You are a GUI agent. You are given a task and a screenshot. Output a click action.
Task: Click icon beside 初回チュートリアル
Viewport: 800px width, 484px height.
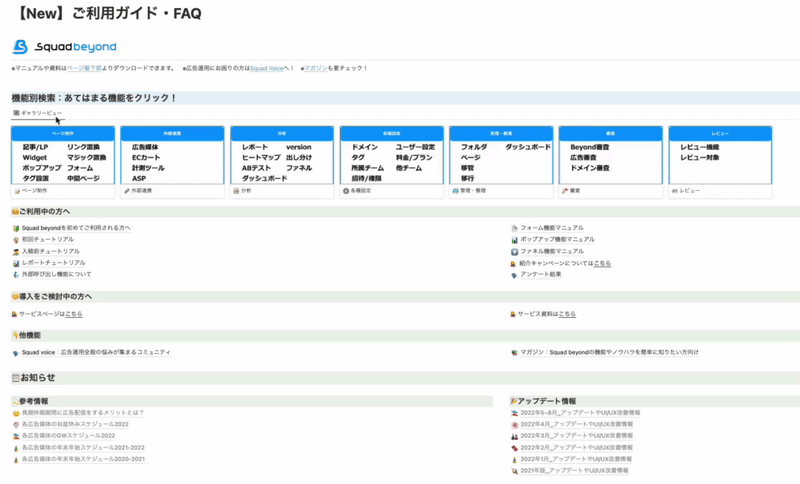[x=16, y=240]
